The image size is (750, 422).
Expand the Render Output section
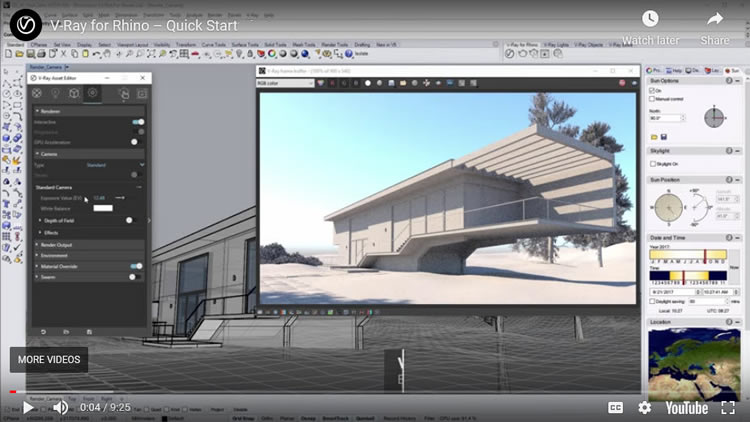[88, 244]
